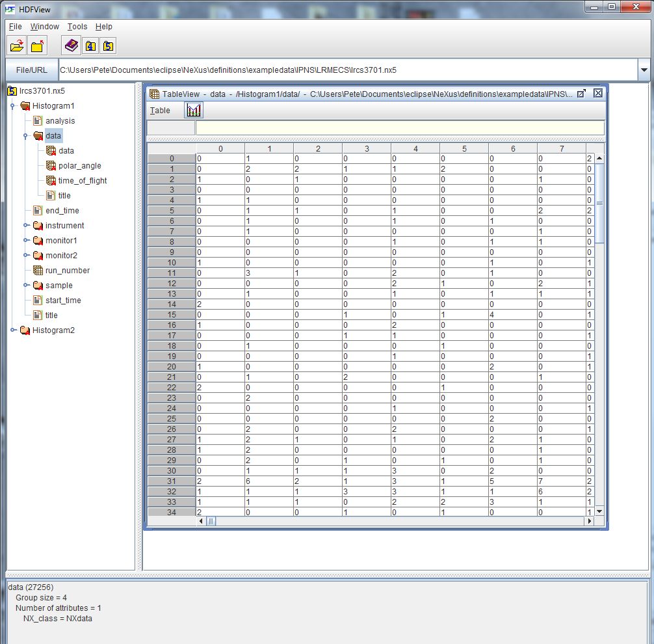Open the Tools menu

77,27
